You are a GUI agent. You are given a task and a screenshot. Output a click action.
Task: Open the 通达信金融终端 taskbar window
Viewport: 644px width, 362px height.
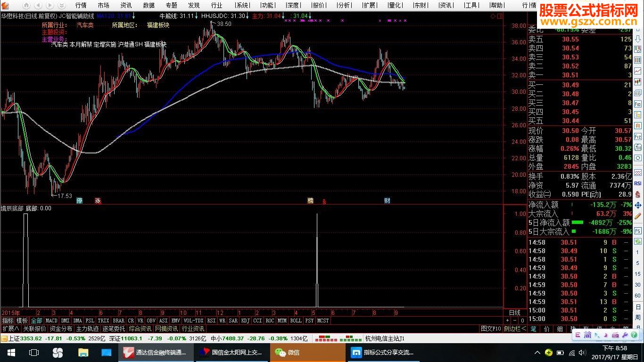(x=155, y=353)
